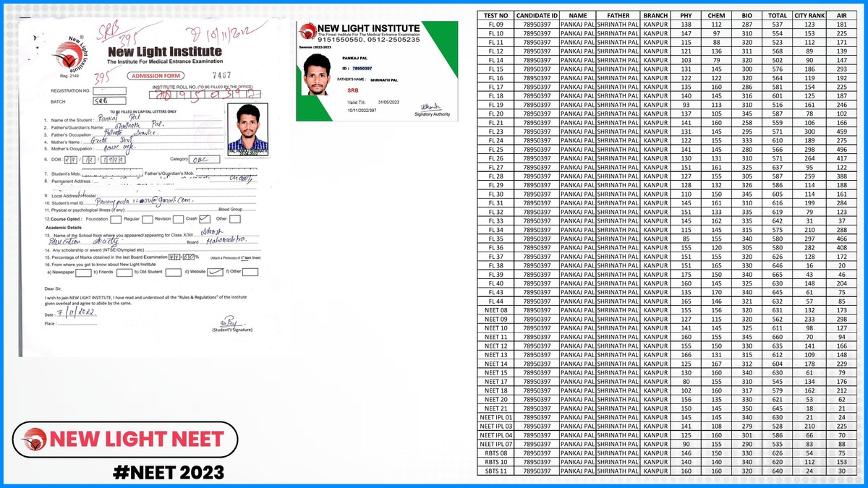Viewport: 868px width, 488px height.
Task: Click the TEST NO column header
Action: tap(495, 15)
